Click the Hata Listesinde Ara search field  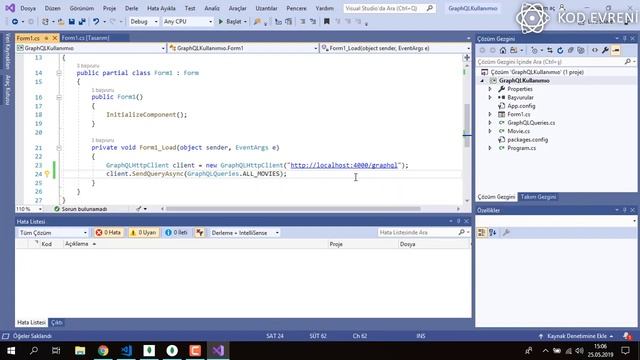point(424,233)
